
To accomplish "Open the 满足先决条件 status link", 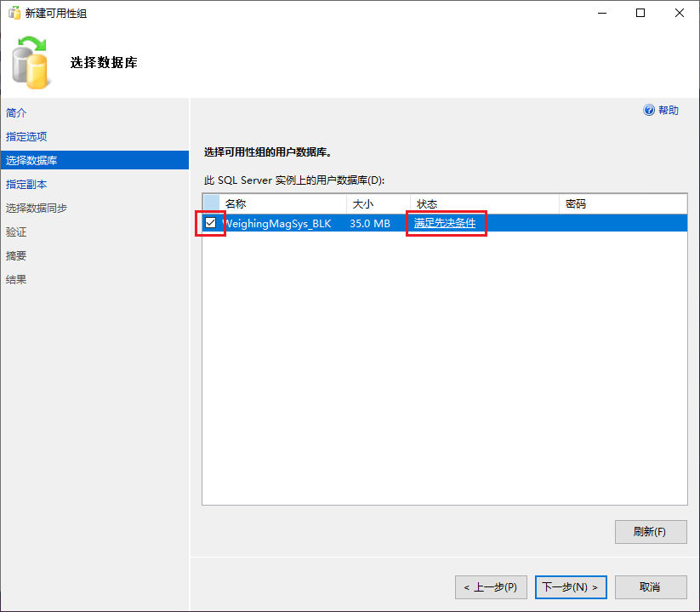I will pos(445,223).
